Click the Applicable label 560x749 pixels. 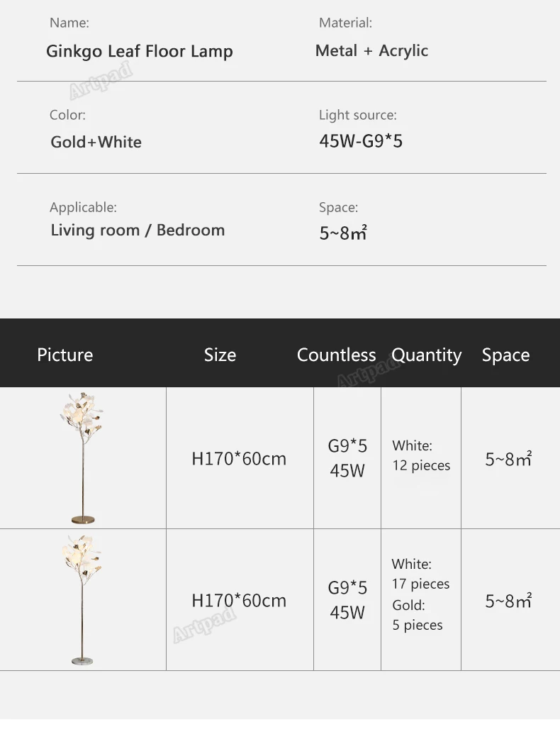[83, 207]
